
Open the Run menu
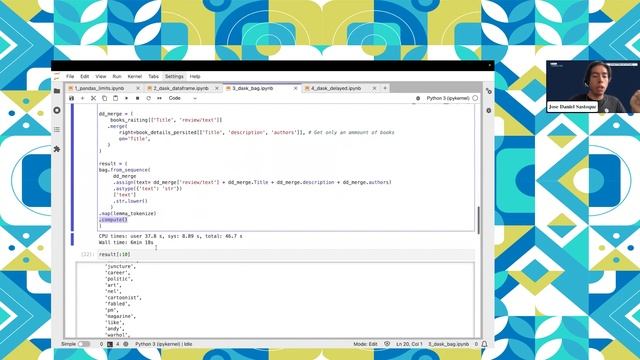[117, 76]
